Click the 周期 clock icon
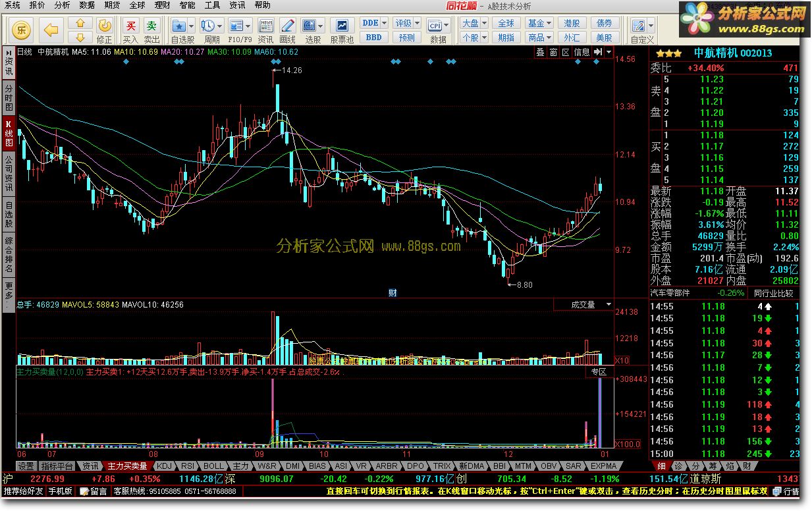The height and width of the screenshot is (511, 812). [x=208, y=26]
